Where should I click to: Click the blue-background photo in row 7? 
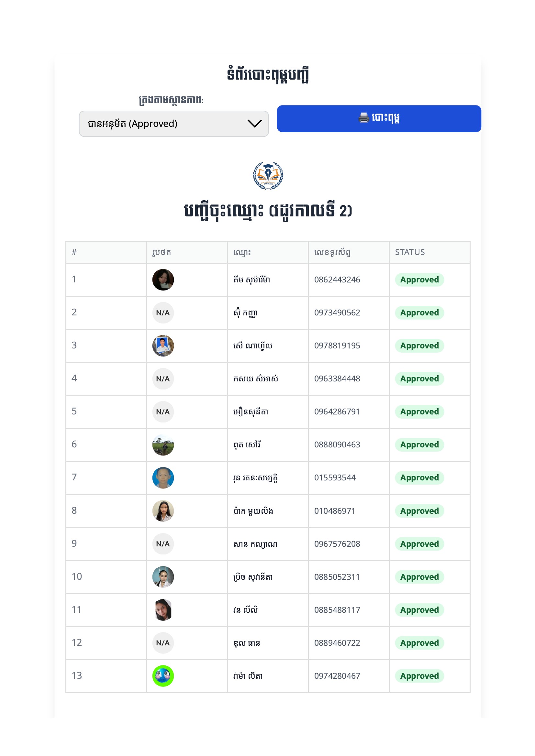tap(163, 477)
